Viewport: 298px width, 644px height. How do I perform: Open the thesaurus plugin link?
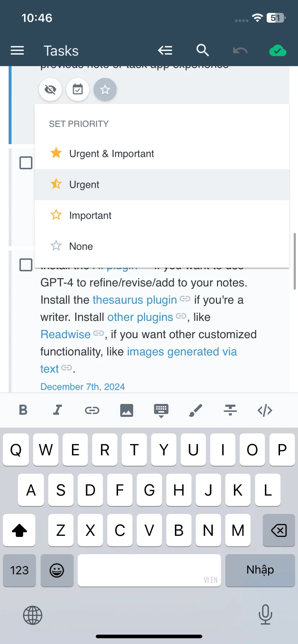tap(135, 300)
